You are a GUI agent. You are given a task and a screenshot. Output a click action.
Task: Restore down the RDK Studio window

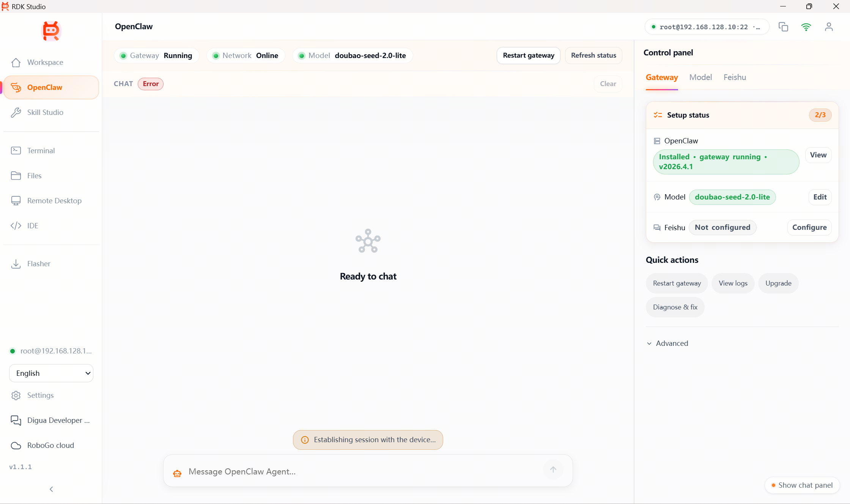pyautogui.click(x=809, y=6)
